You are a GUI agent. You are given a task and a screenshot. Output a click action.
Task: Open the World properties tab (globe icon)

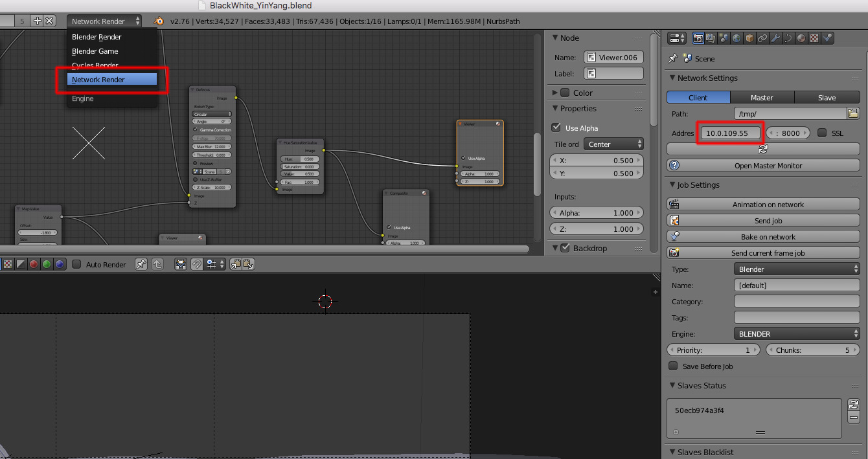tap(737, 38)
